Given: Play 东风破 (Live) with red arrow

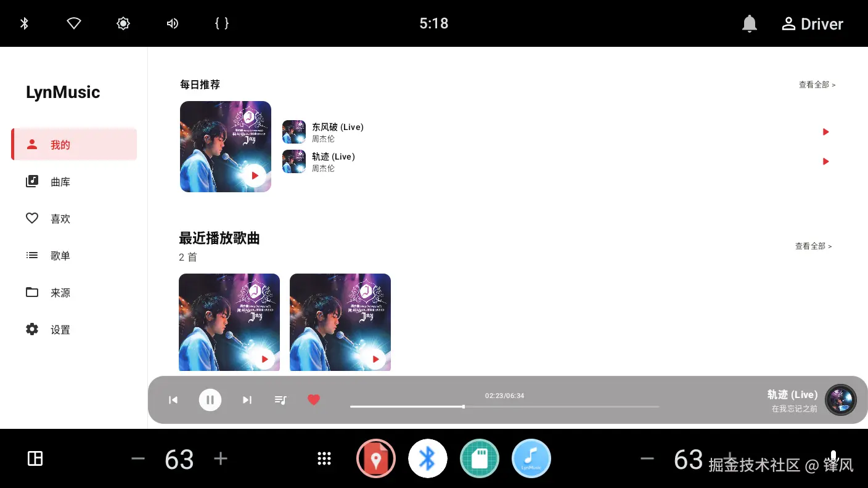Looking at the screenshot, I should [x=825, y=132].
